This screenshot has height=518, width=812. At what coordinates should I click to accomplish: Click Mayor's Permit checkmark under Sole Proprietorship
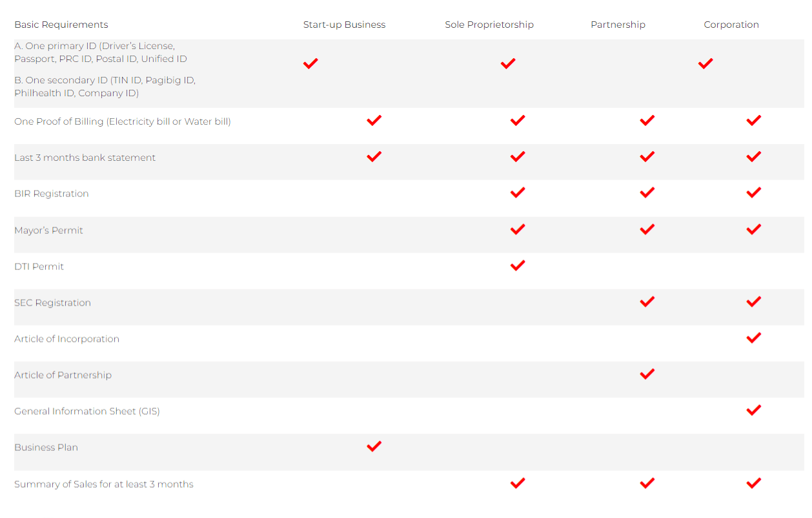point(518,229)
